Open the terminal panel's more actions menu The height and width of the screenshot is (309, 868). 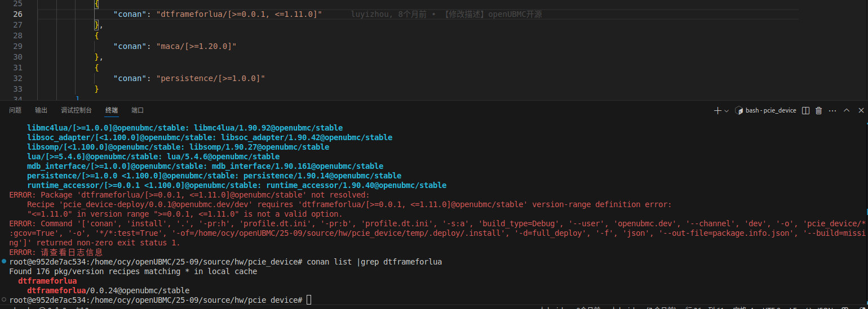tap(832, 111)
